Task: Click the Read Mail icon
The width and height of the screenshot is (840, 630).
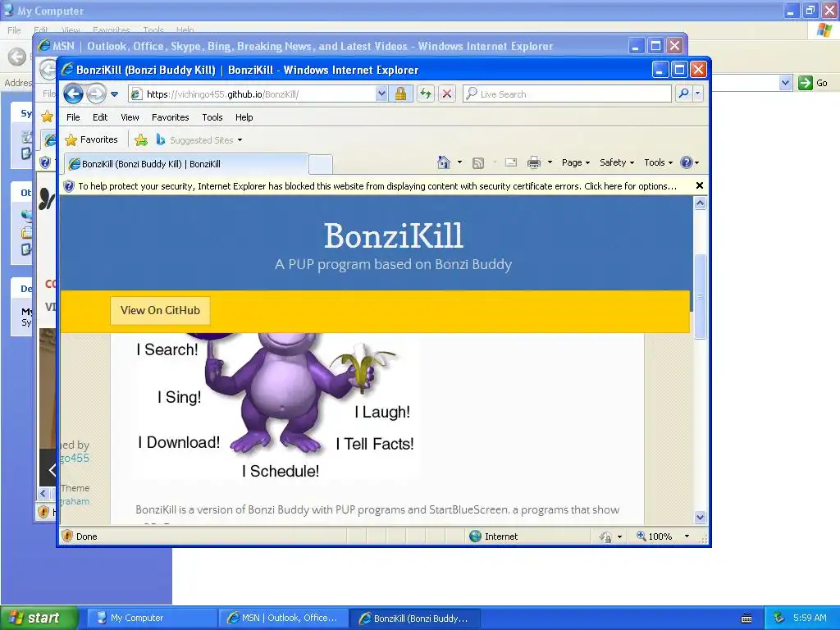Action: click(510, 162)
